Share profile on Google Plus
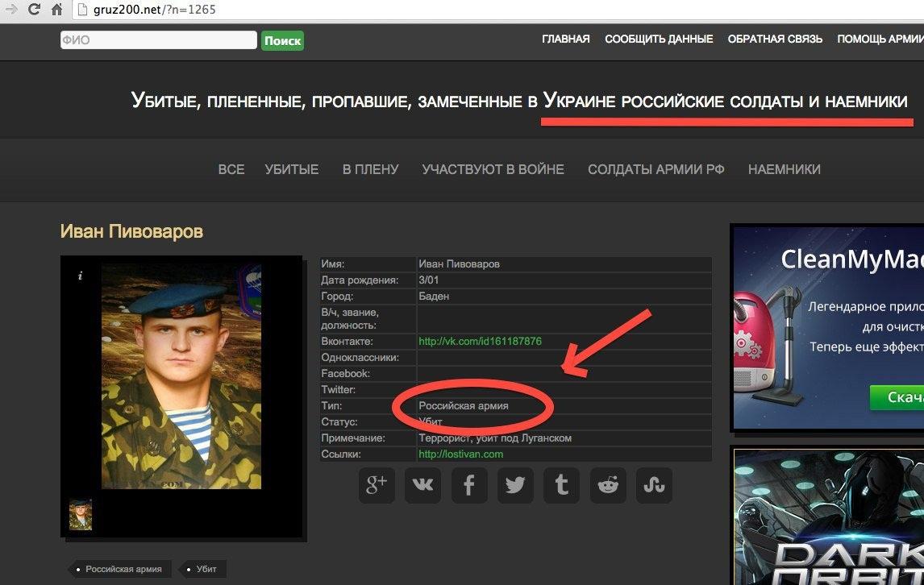This screenshot has height=585, width=924. [x=377, y=485]
